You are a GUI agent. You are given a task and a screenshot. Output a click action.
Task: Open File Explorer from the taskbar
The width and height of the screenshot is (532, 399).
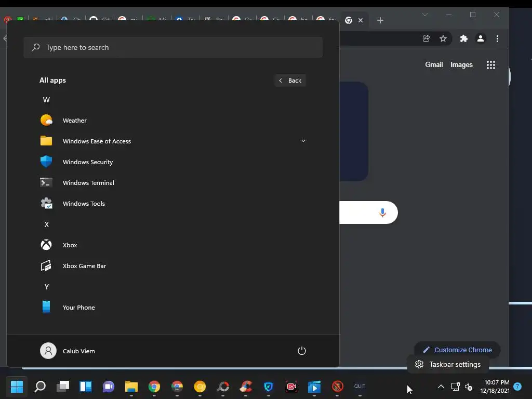131,387
